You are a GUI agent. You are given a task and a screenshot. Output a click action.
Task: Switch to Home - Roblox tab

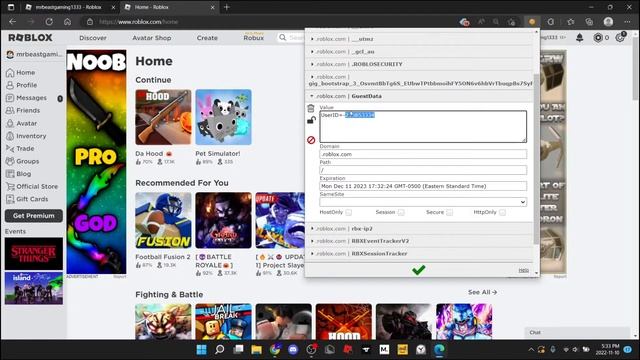pos(169,7)
